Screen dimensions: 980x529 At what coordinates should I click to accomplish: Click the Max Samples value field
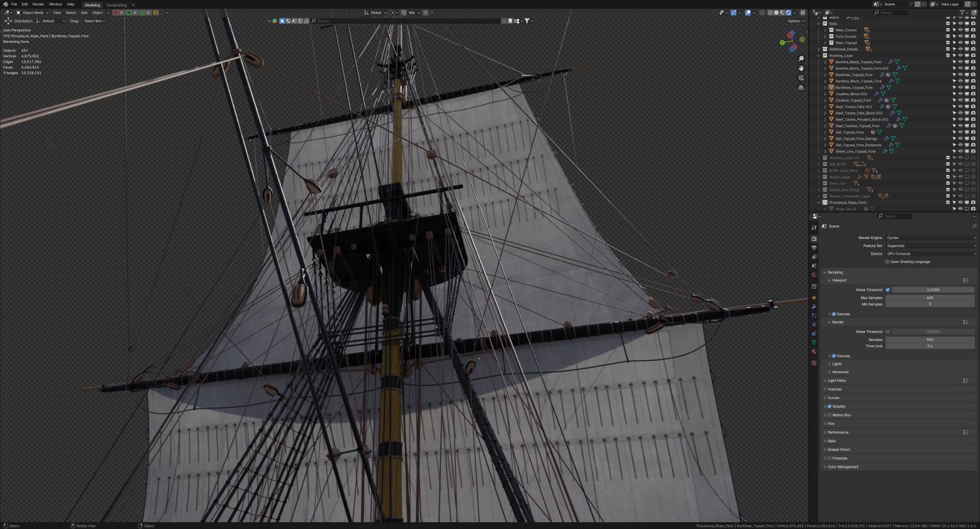click(930, 298)
